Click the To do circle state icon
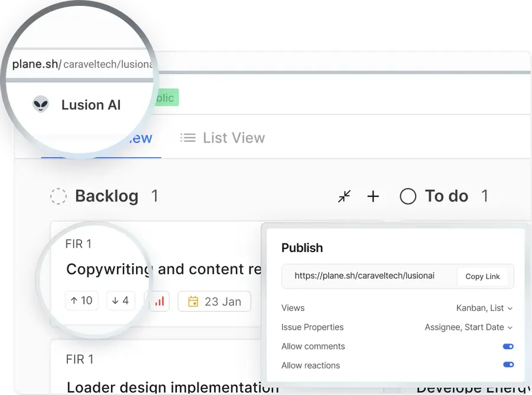Image resolution: width=532 pixels, height=395 pixels. click(408, 196)
